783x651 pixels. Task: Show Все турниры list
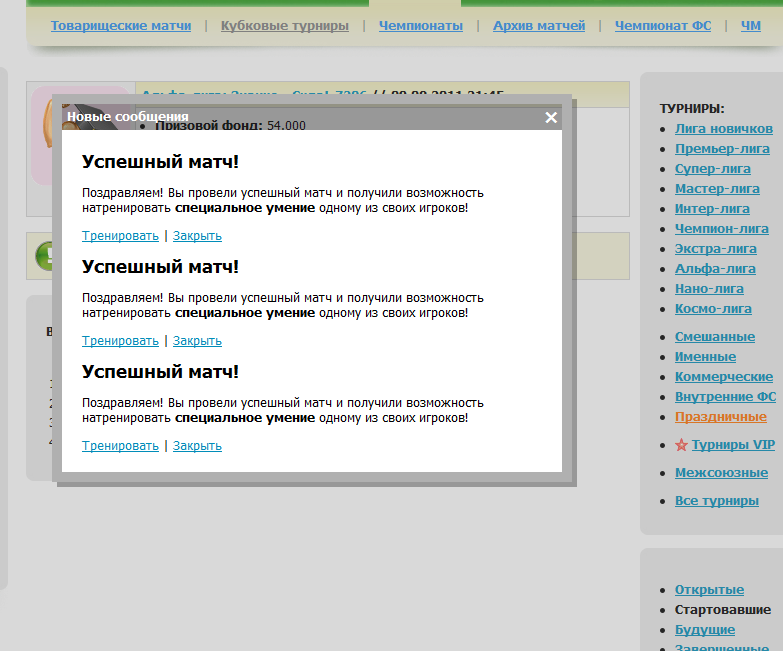point(716,501)
